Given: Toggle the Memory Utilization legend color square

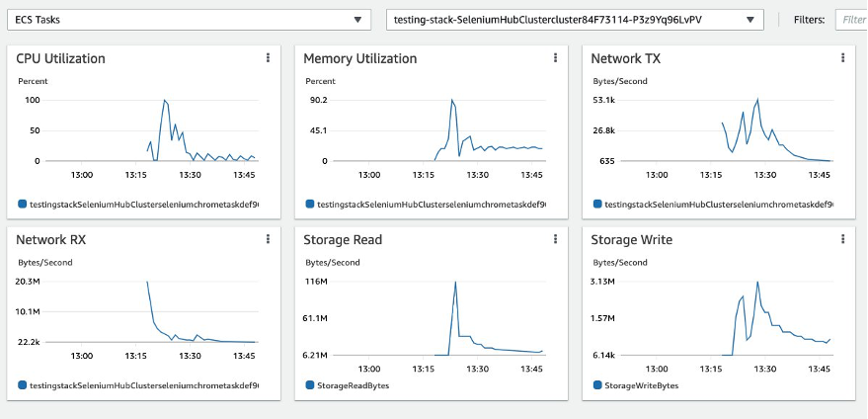Looking at the screenshot, I should coord(310,204).
